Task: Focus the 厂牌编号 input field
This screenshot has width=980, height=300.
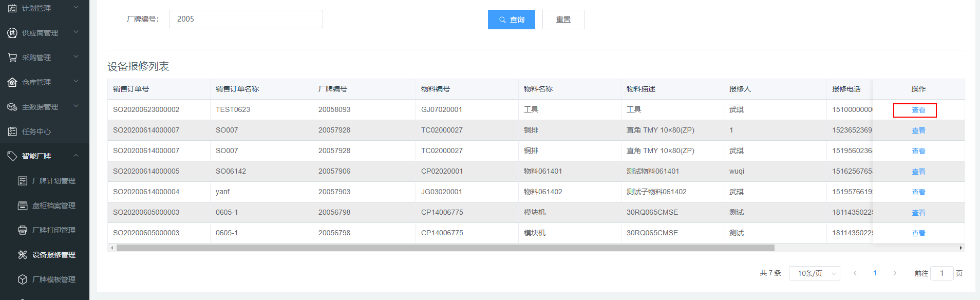Action: click(246, 19)
